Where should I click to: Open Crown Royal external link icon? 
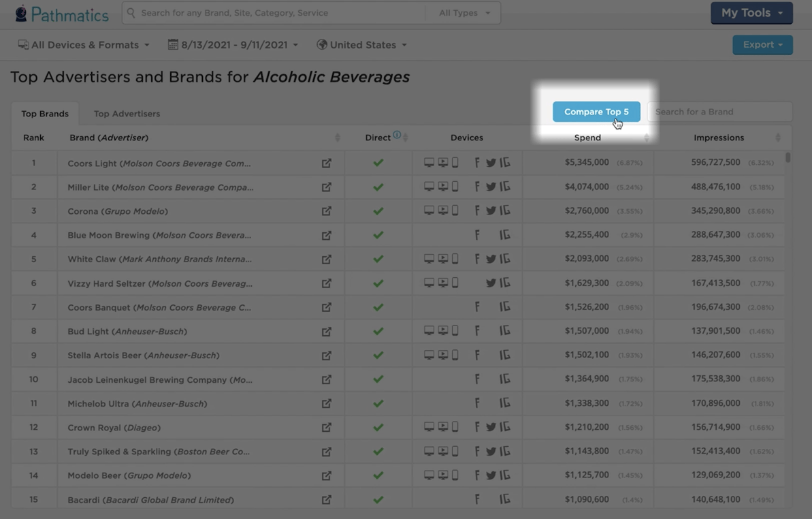(326, 427)
